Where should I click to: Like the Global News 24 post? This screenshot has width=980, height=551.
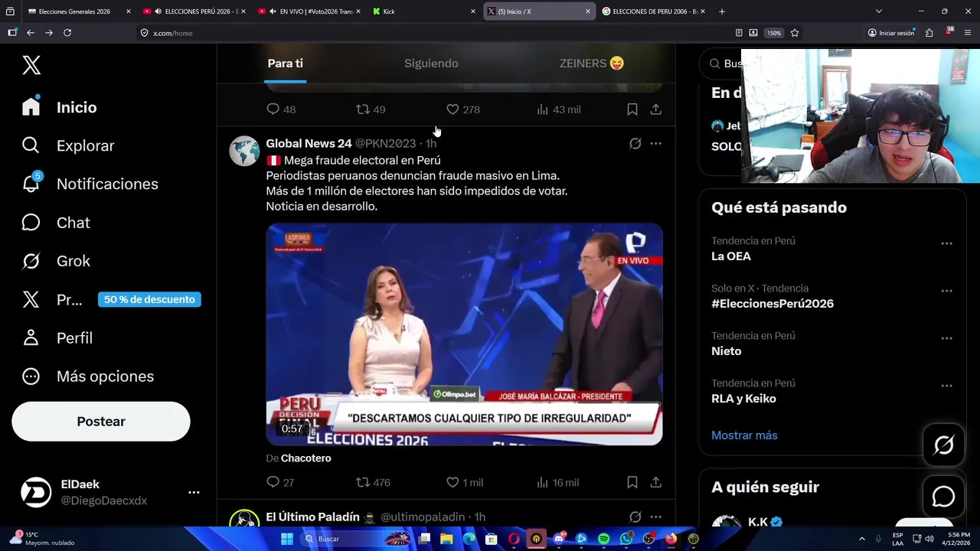[x=452, y=482]
